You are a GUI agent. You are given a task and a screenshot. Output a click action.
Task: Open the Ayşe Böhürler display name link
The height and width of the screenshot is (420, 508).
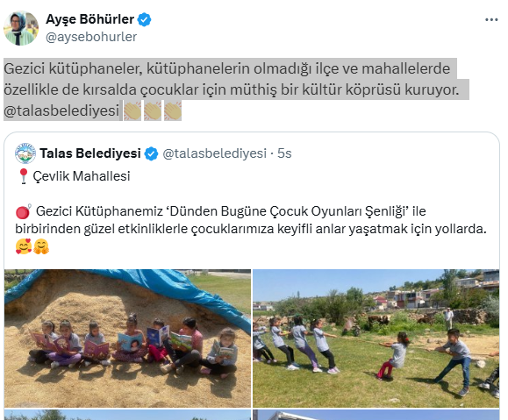(x=89, y=19)
